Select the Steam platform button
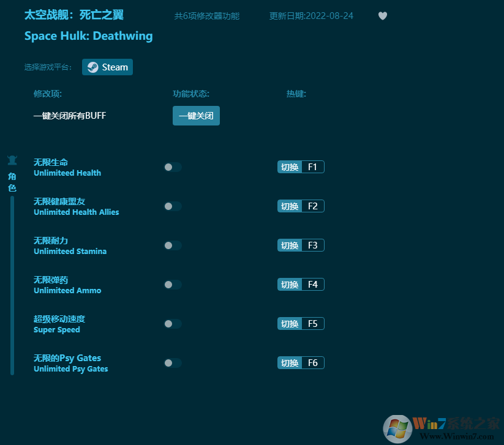Screen dimensions: 504x445 click(x=107, y=67)
